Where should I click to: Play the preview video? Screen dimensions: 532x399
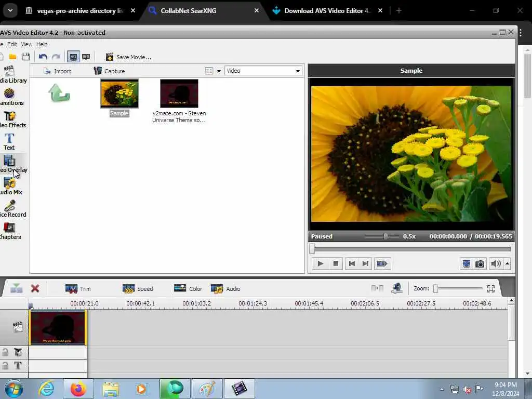[320, 263]
